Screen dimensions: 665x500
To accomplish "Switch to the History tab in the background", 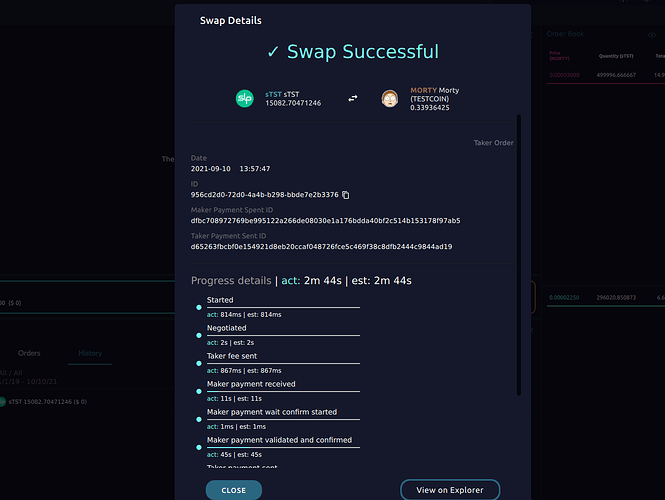I will [x=90, y=353].
